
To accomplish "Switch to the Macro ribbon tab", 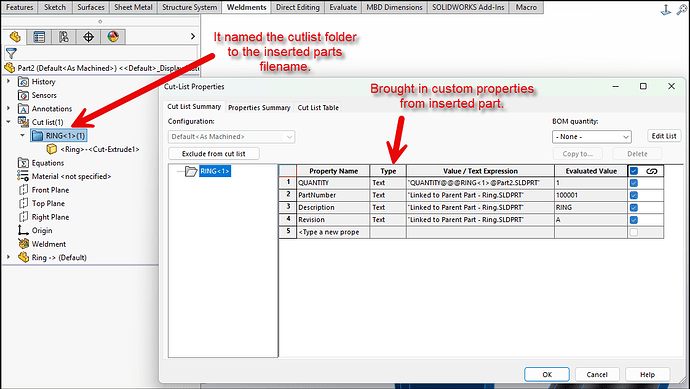I will (526, 7).
